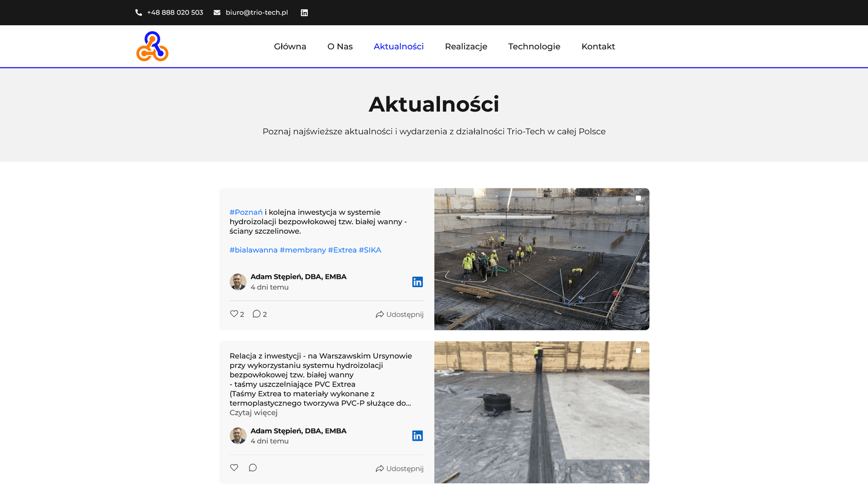
Task: Click the Trio-Tech logo
Action: tap(152, 46)
